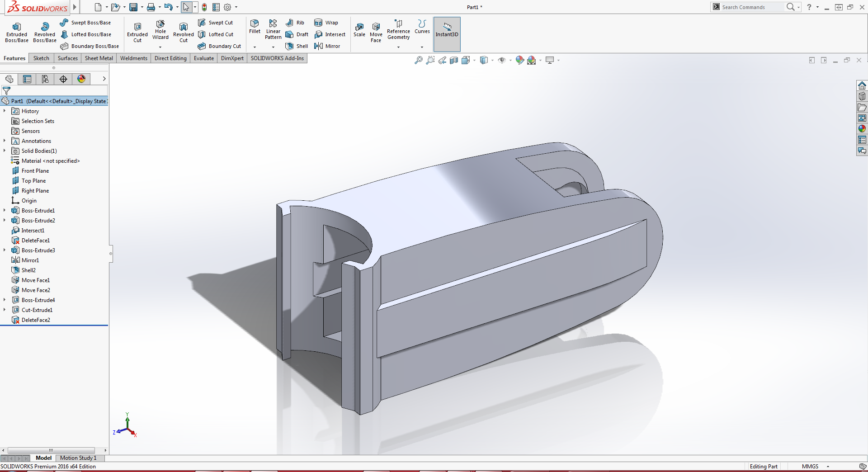Click the Help question mark button
This screenshot has height=472, width=868.
pyautogui.click(x=810, y=7)
